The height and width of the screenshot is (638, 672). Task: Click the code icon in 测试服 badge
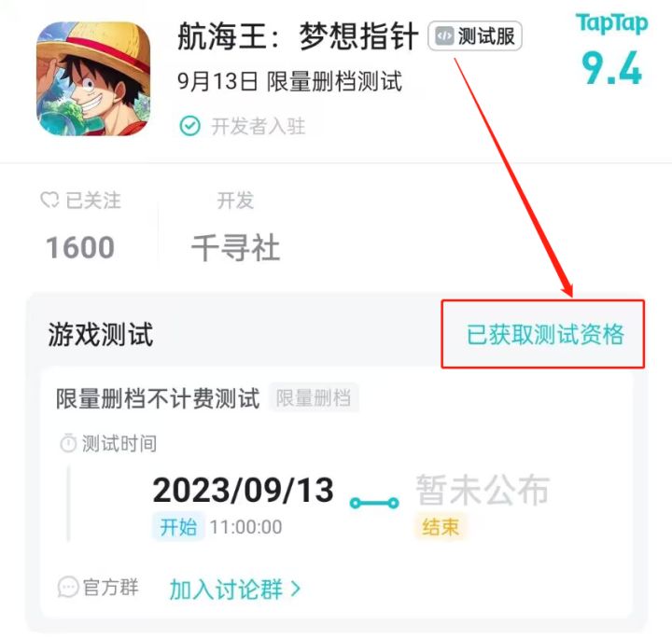pyautogui.click(x=444, y=36)
